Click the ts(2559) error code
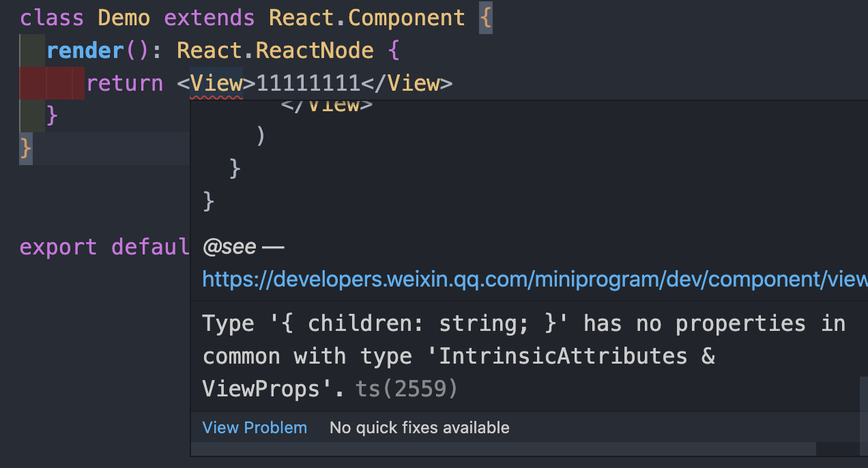868x468 pixels. click(406, 389)
